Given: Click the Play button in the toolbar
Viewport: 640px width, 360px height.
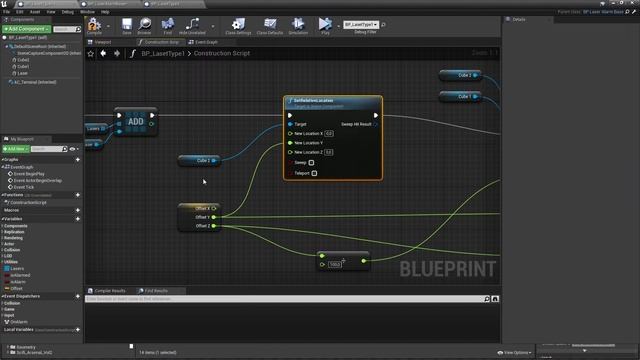Looking at the screenshot, I should (325, 26).
